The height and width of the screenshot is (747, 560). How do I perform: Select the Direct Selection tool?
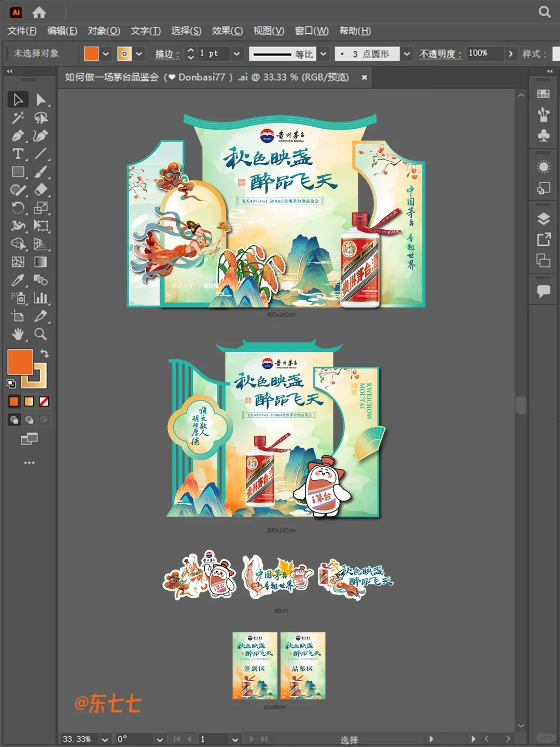coord(41,100)
